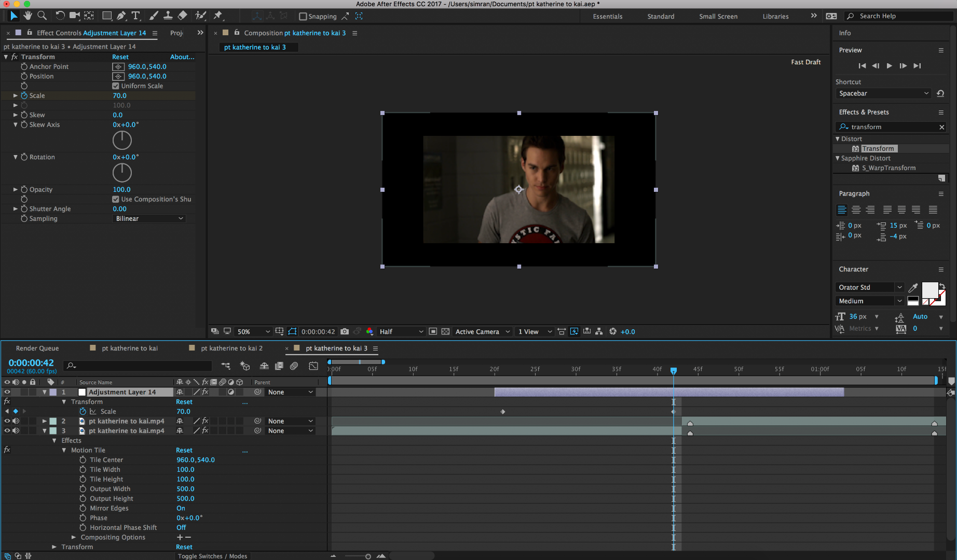Click Toggle Switches / Modes
The width and height of the screenshot is (957, 560).
click(x=212, y=556)
